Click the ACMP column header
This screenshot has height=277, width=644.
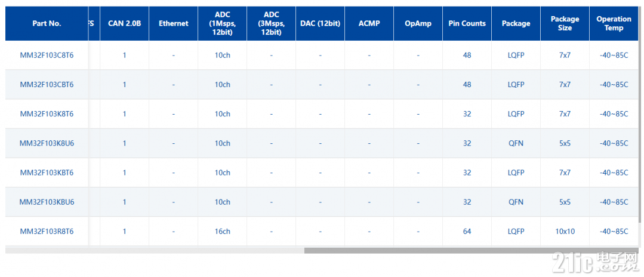(369, 23)
